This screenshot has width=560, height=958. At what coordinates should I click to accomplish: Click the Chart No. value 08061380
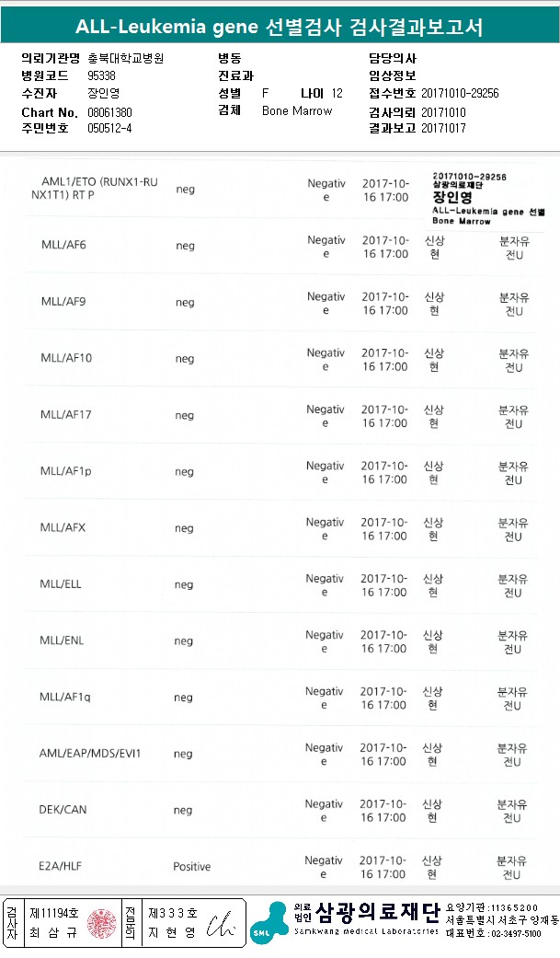109,112
